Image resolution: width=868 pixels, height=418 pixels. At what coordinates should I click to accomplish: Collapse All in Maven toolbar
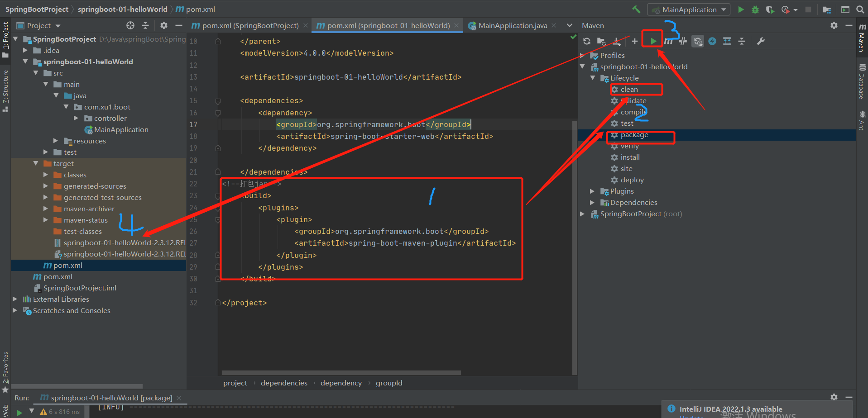(x=742, y=41)
